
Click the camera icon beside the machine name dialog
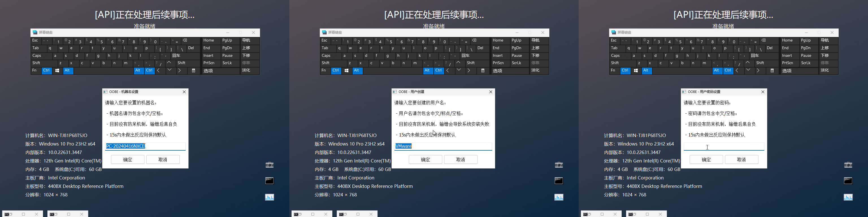269,165
